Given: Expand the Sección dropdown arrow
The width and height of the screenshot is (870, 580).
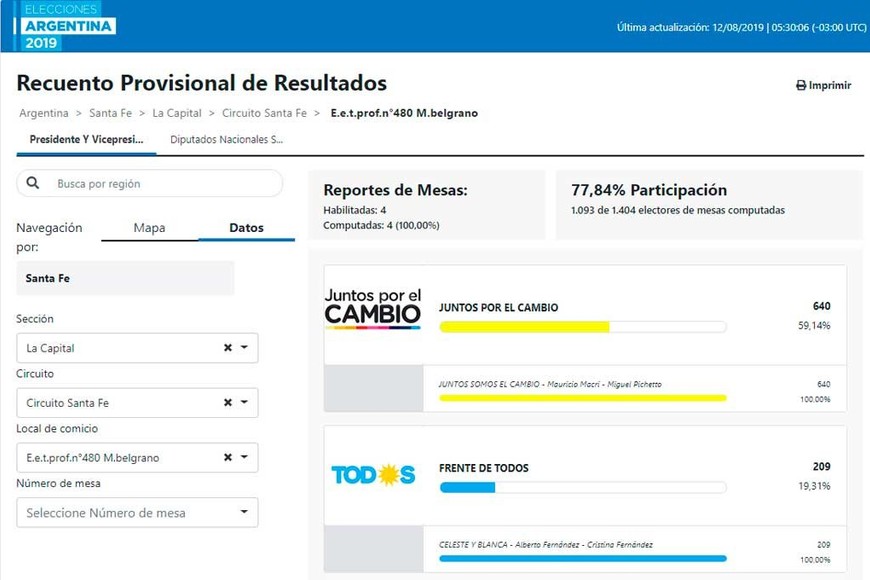Looking at the screenshot, I should (x=245, y=348).
